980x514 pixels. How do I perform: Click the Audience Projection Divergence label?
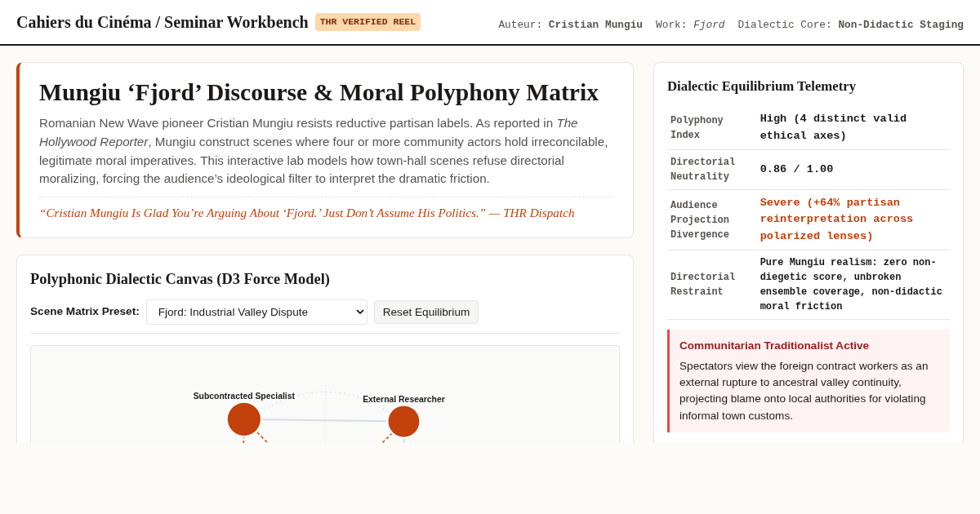pos(700,220)
